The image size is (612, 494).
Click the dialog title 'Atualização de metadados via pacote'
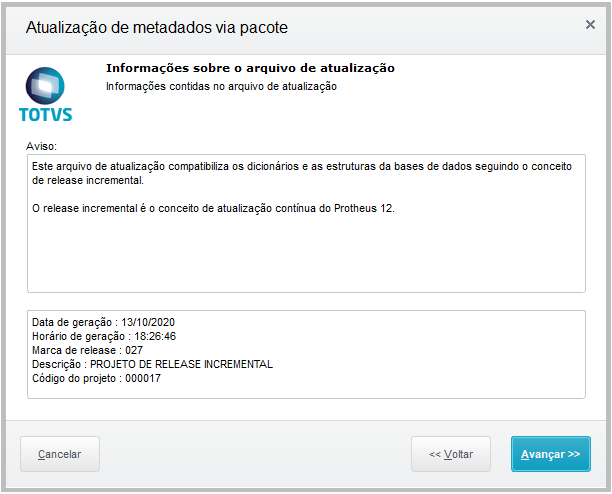pyautogui.click(x=157, y=28)
